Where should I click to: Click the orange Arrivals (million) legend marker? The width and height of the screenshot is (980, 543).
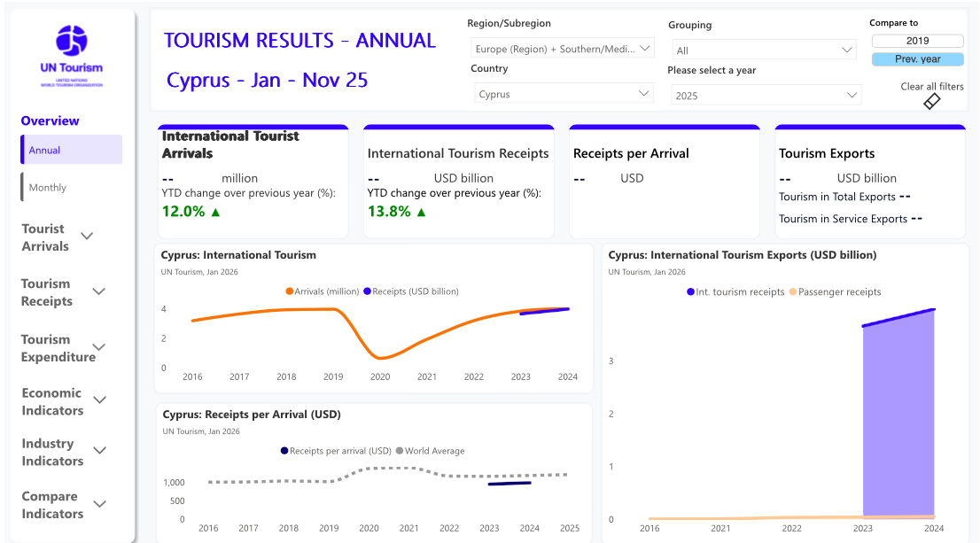[290, 291]
